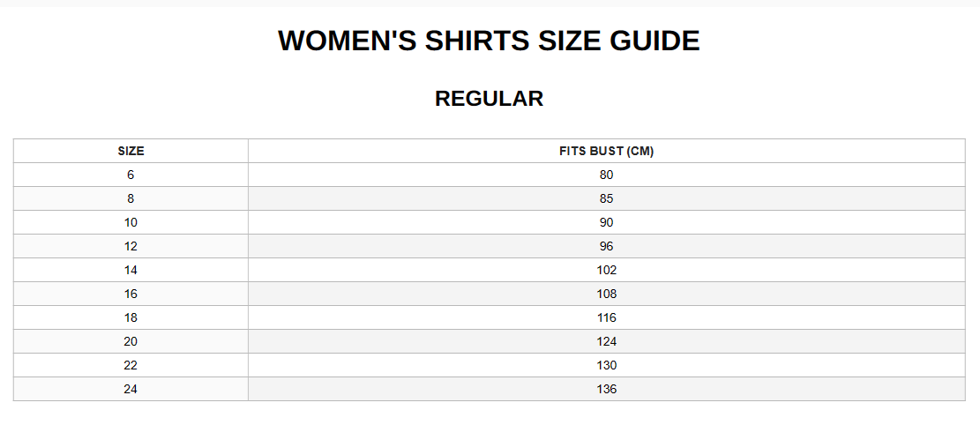The height and width of the screenshot is (425, 980).
Task: Click the bust value 136
Action: coord(606,389)
